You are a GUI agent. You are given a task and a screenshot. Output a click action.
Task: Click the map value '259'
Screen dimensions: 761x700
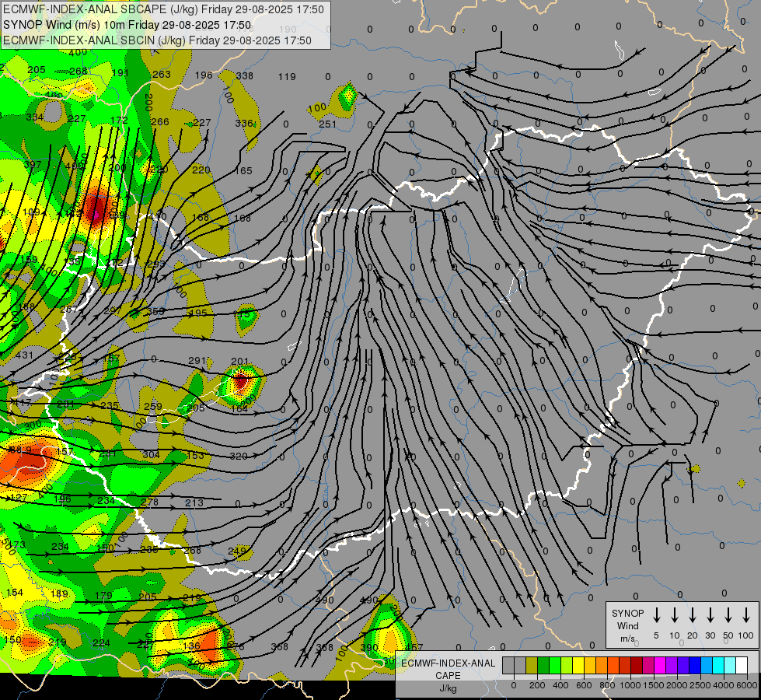(x=153, y=407)
